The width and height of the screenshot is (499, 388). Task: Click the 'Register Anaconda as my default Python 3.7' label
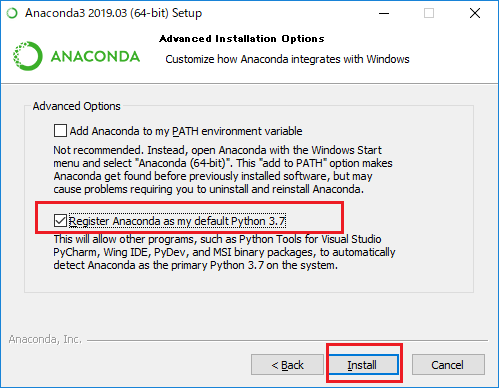click(x=177, y=221)
